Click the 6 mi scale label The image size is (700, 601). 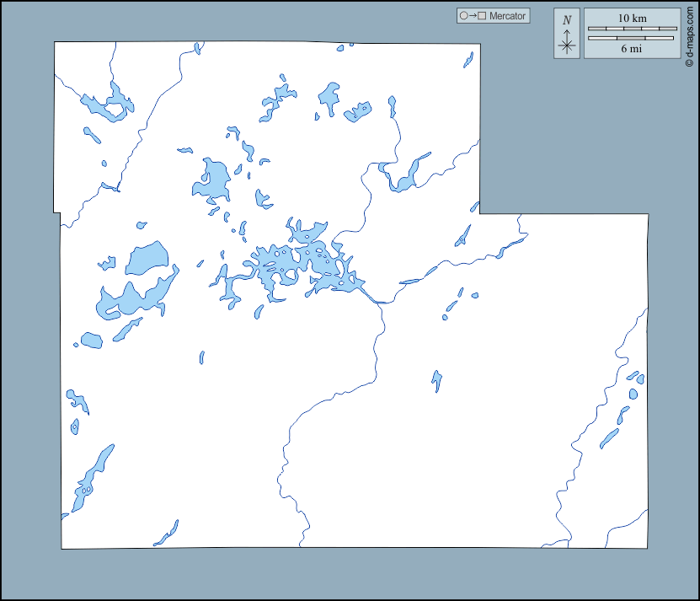(631, 49)
